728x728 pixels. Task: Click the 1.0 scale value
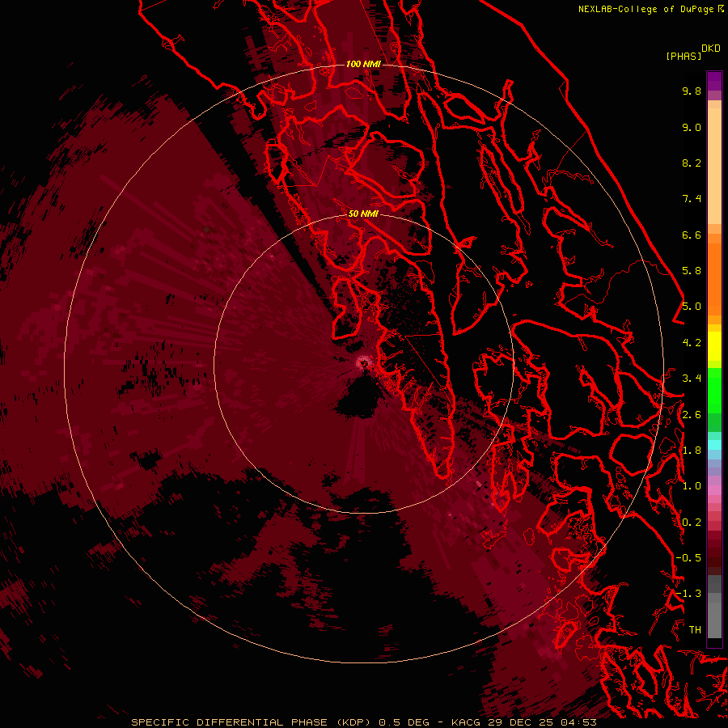(x=692, y=486)
